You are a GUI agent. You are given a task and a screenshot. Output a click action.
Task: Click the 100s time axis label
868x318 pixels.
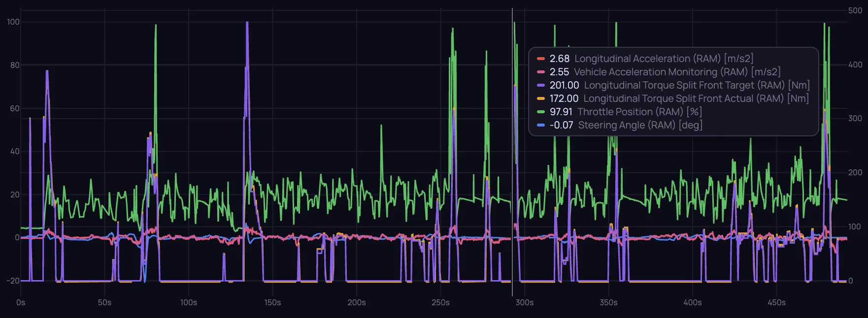tap(189, 302)
